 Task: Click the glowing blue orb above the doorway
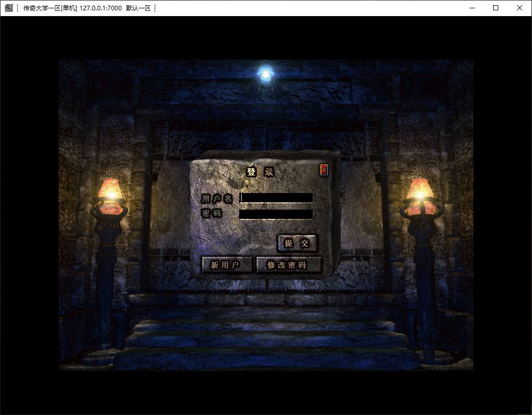(x=265, y=74)
